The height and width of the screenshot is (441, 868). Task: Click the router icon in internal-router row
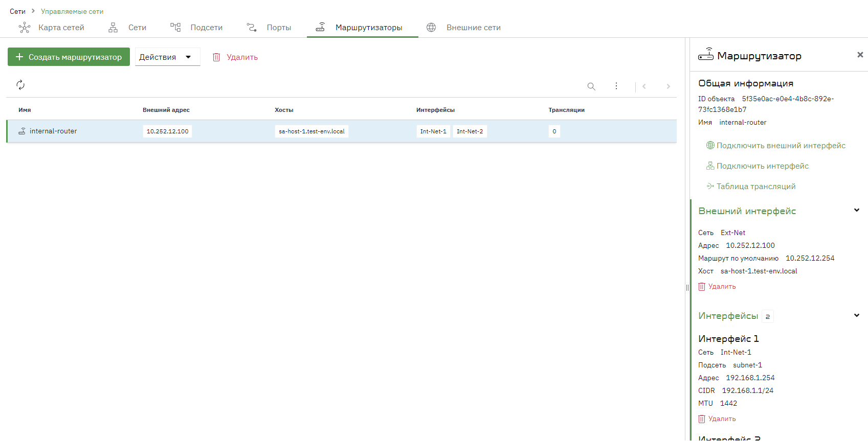coord(22,131)
